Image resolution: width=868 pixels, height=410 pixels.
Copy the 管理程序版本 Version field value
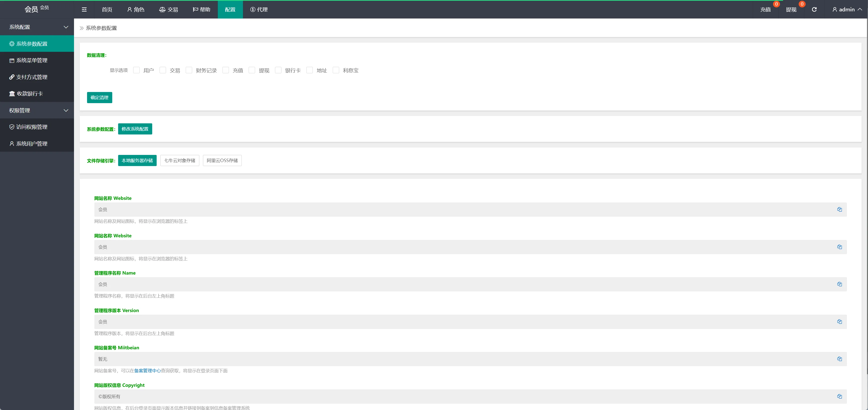839,322
